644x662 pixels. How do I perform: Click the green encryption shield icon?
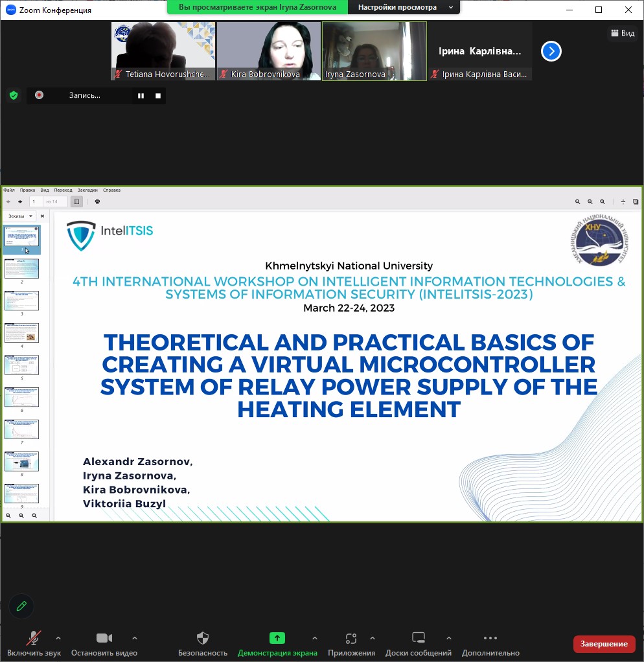13,95
